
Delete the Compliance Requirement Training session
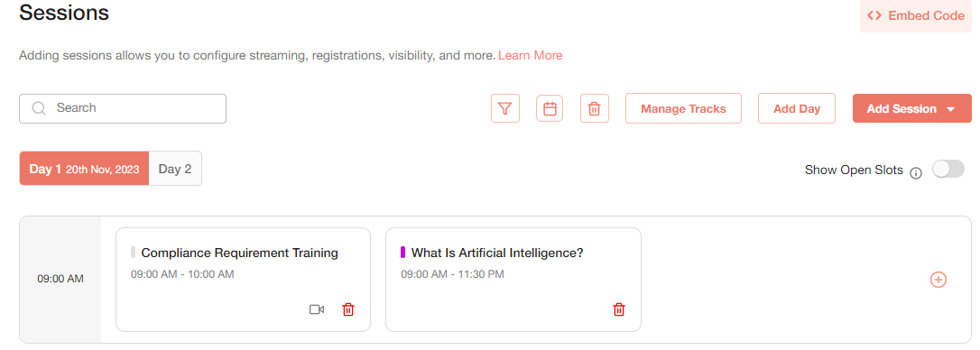coord(348,309)
